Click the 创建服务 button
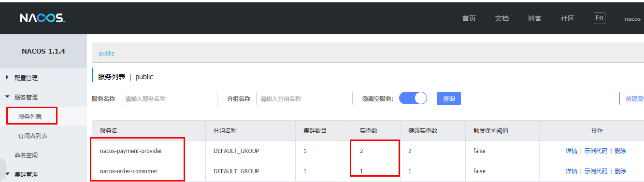The image size is (644, 182). tap(632, 98)
